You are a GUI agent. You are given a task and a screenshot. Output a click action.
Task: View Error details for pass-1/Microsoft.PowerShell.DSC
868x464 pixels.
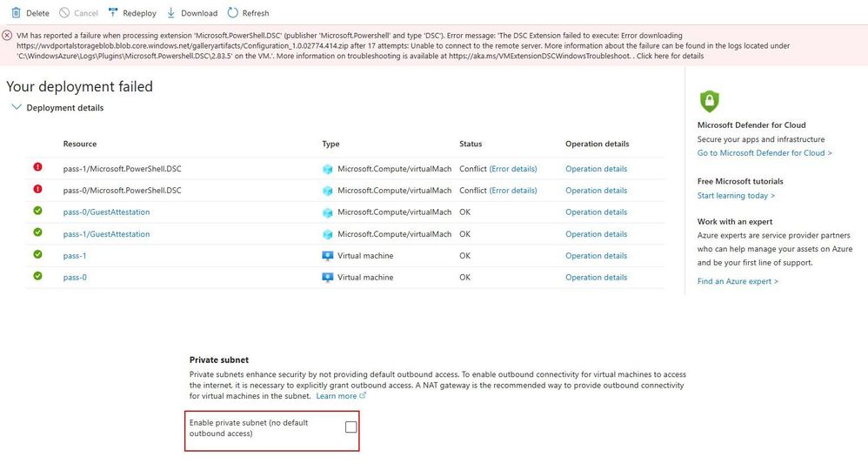[x=513, y=169]
